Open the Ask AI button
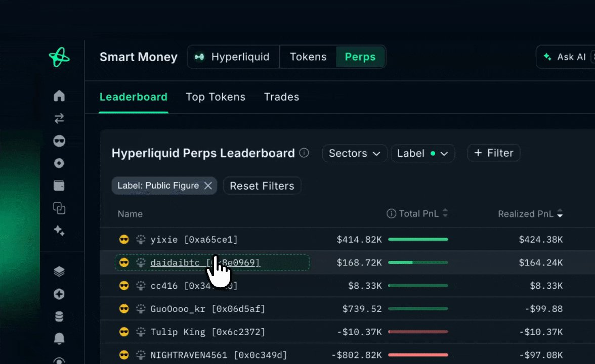The height and width of the screenshot is (364, 595). click(566, 57)
